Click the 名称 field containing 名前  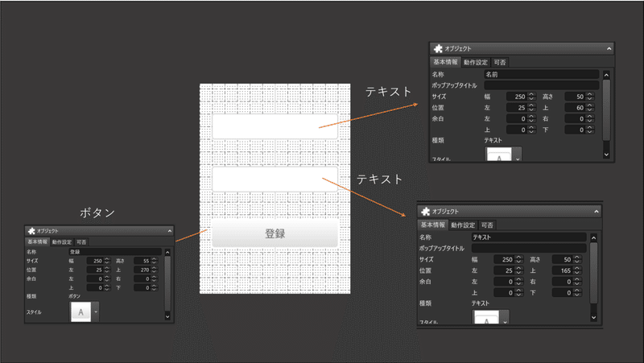pos(541,74)
